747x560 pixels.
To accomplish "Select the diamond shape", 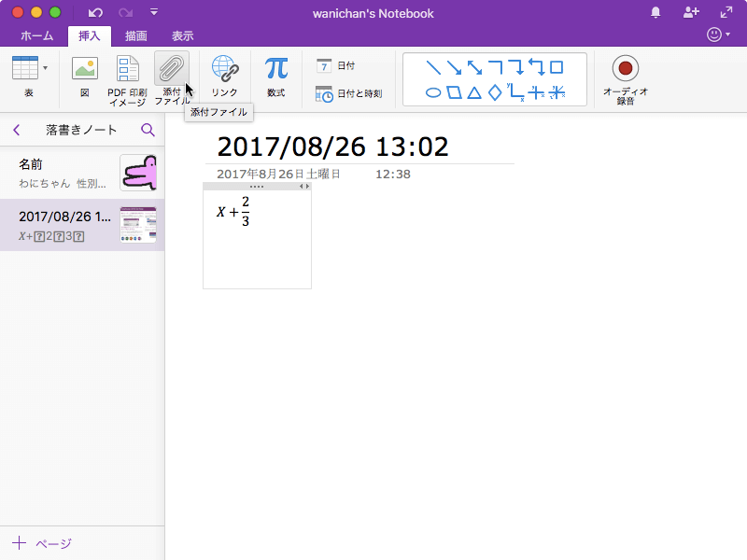I will [x=496, y=92].
